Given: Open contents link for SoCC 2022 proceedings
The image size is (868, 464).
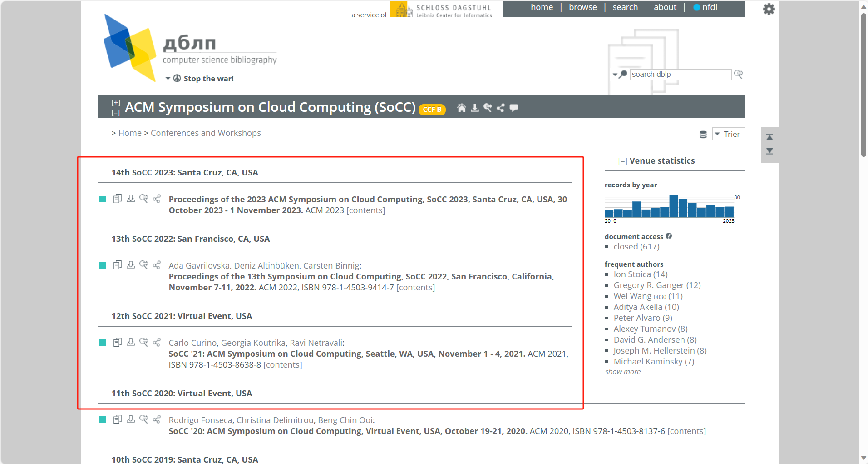Looking at the screenshot, I should click(x=415, y=288).
